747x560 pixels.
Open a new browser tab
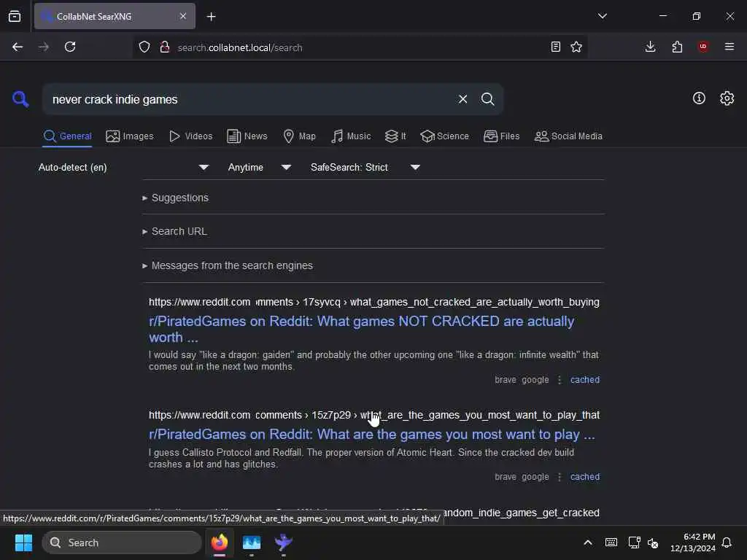coord(211,17)
